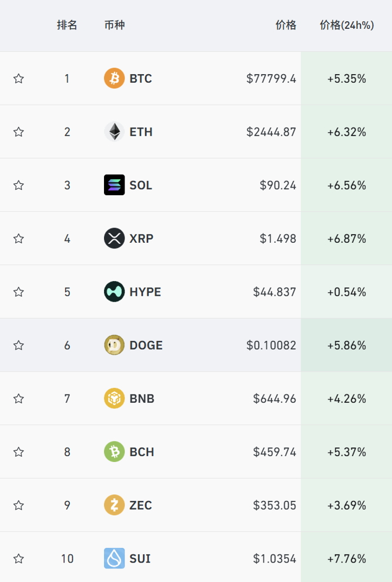Toggle the favorite star for ETH
The height and width of the screenshot is (582, 392).
pos(19,132)
